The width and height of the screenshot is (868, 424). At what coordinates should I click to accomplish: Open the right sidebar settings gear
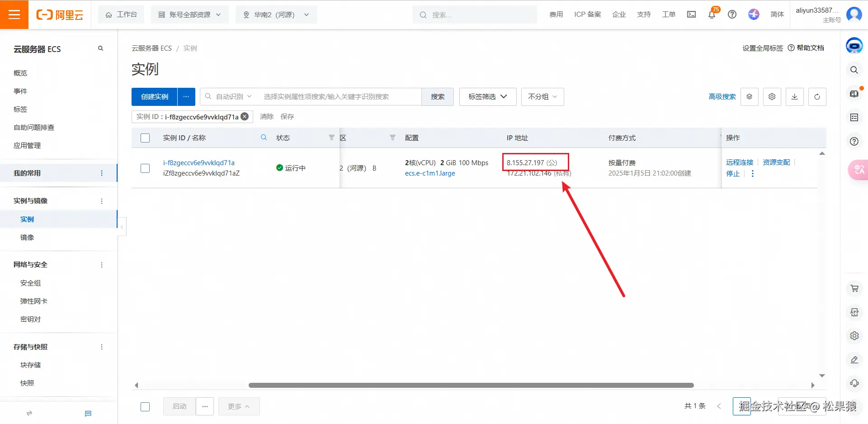click(x=854, y=336)
